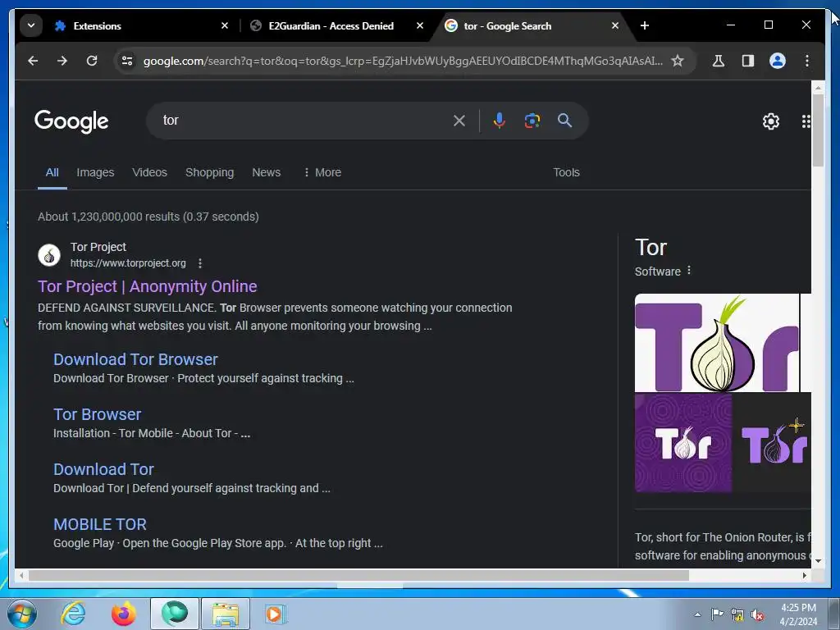This screenshot has width=840, height=630.
Task: Open the dark Tor logo thumbnail
Action: tap(772, 443)
